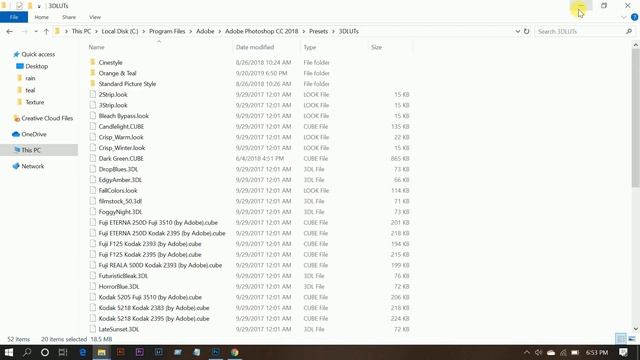Screen dimensions: 640x360
Task: Refresh the 3DLUTs folder view
Action: coord(527,31)
